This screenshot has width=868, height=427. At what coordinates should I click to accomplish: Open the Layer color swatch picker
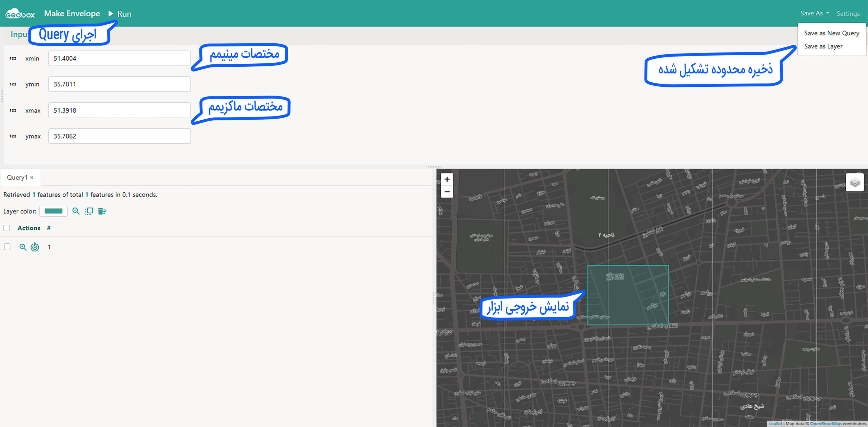[54, 211]
